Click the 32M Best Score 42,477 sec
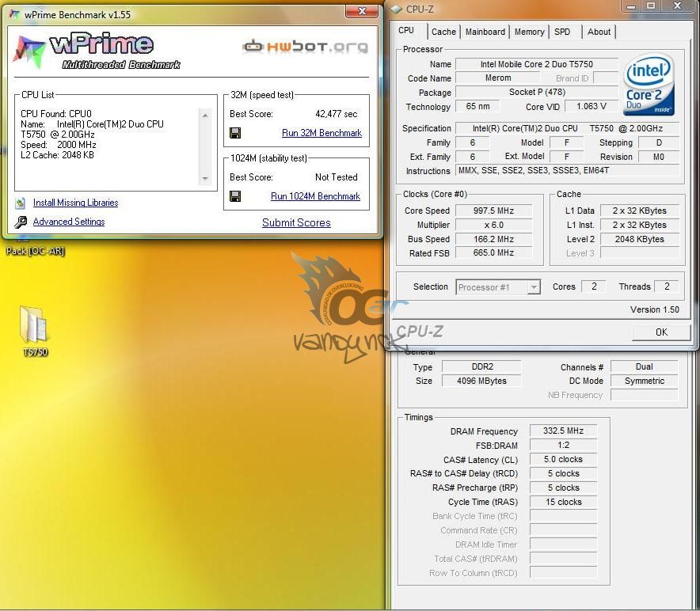This screenshot has height=611, width=700. (x=337, y=114)
